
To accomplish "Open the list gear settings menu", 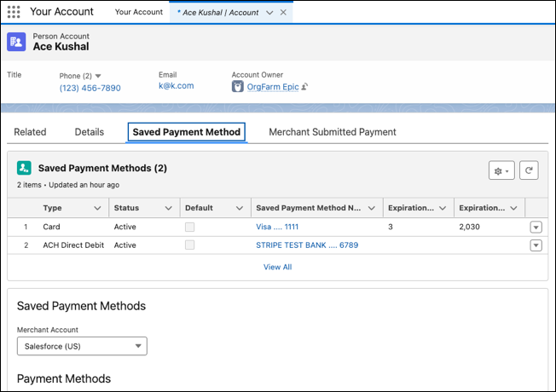I will coord(501,170).
